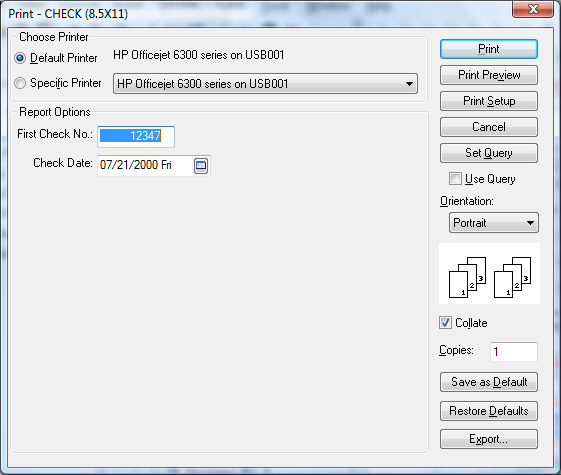The image size is (561, 475).
Task: Click Save as Default button
Action: 489,382
